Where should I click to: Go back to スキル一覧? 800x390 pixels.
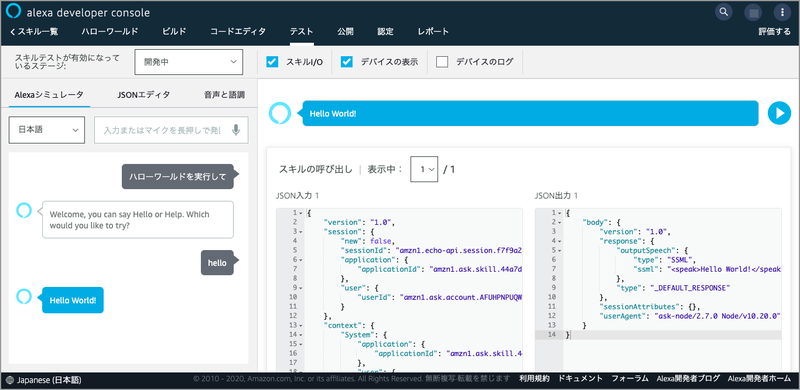[34, 32]
